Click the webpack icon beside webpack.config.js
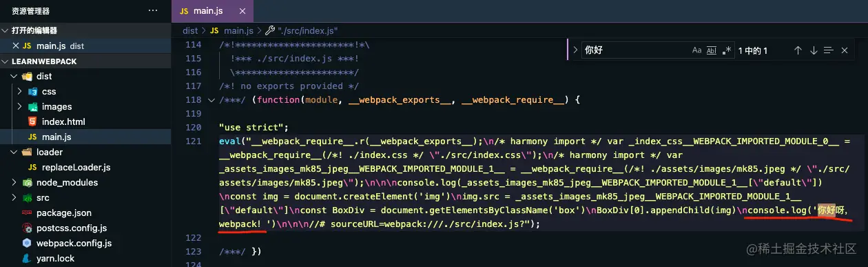 point(28,243)
